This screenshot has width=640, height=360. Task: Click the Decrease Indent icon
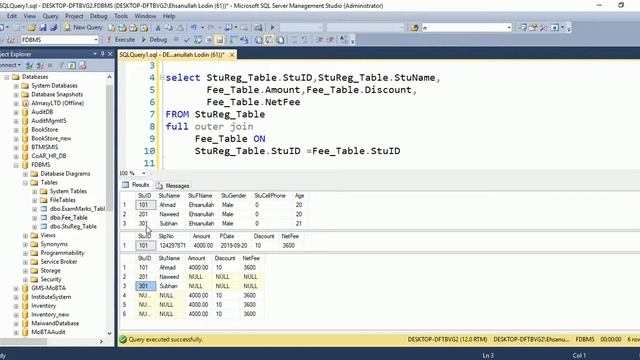tap(320, 40)
